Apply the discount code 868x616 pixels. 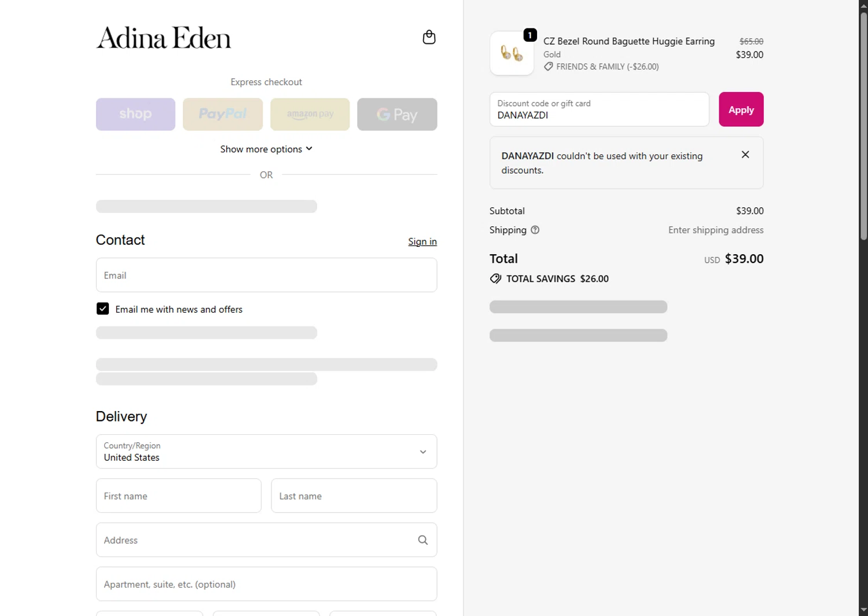(741, 109)
